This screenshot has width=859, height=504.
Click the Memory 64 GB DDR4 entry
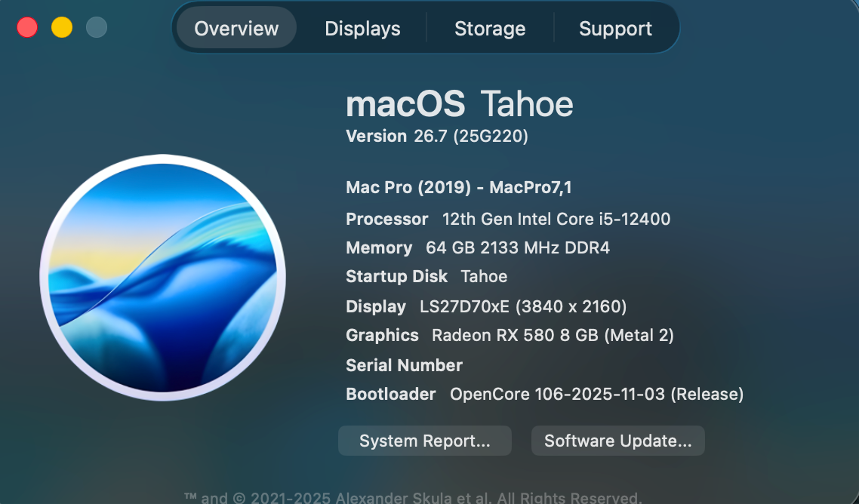point(478,247)
